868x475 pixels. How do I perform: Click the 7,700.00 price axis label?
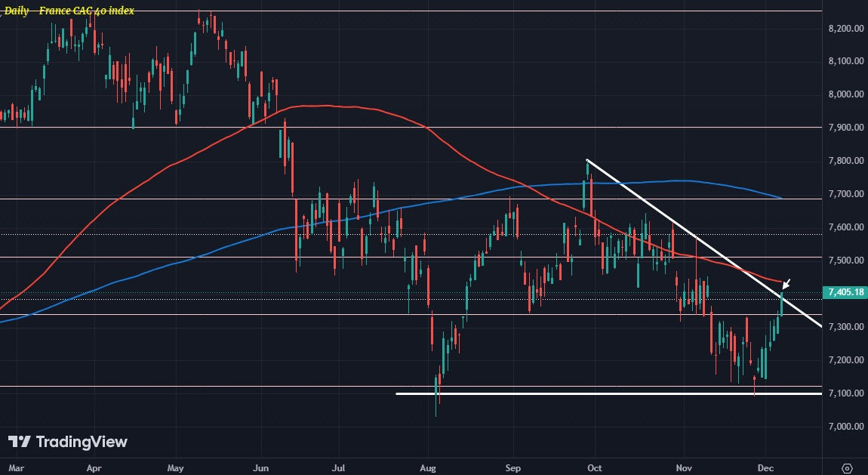coord(845,194)
